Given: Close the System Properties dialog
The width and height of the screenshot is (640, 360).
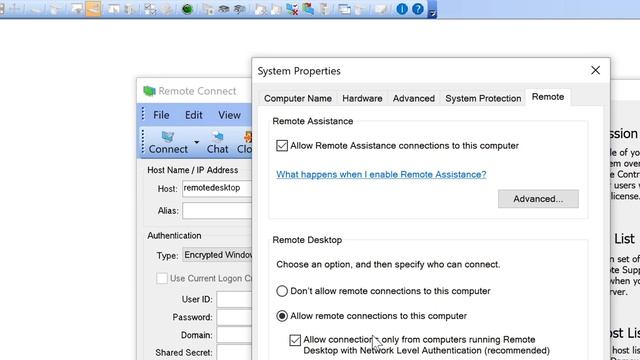Looking at the screenshot, I should pyautogui.click(x=596, y=70).
